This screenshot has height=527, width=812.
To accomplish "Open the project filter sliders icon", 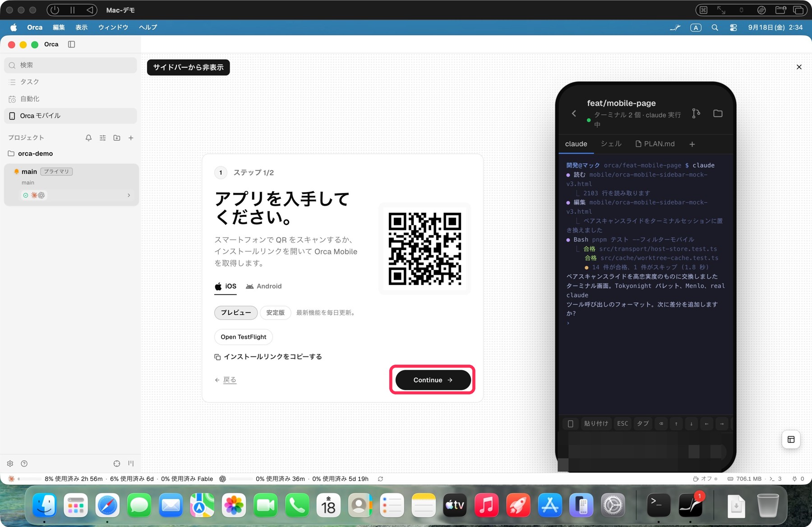I will click(x=103, y=138).
